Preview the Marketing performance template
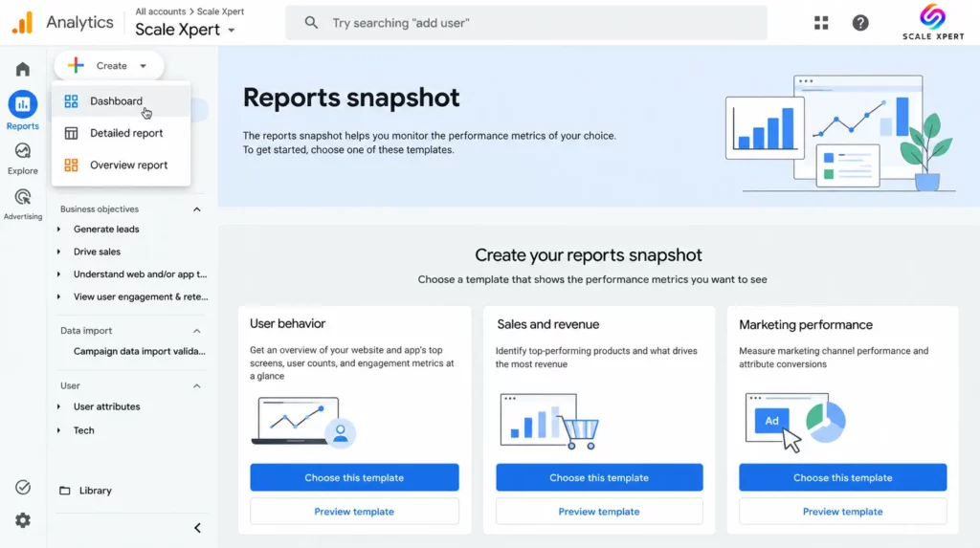The height and width of the screenshot is (548, 980). (x=842, y=512)
